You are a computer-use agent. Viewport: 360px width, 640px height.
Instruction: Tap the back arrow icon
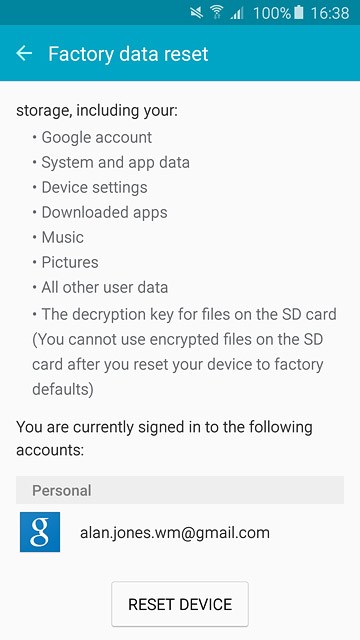click(24, 53)
